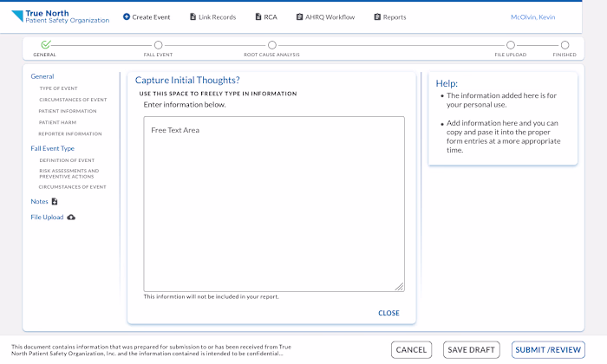Go to Risk Assessments and Preventive Actions

(69, 173)
